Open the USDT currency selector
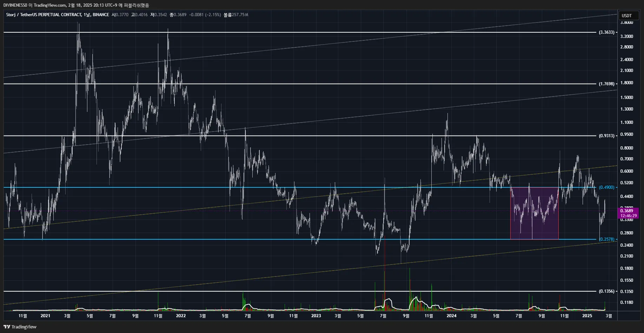 click(x=628, y=15)
